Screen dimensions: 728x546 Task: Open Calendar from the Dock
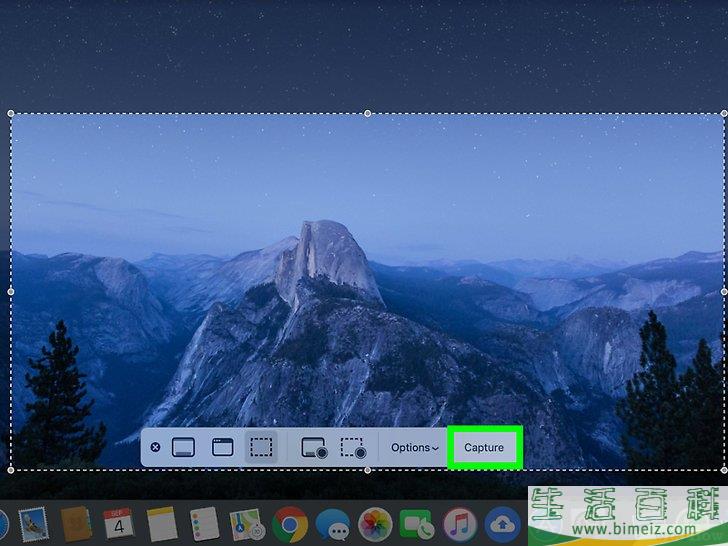click(118, 524)
